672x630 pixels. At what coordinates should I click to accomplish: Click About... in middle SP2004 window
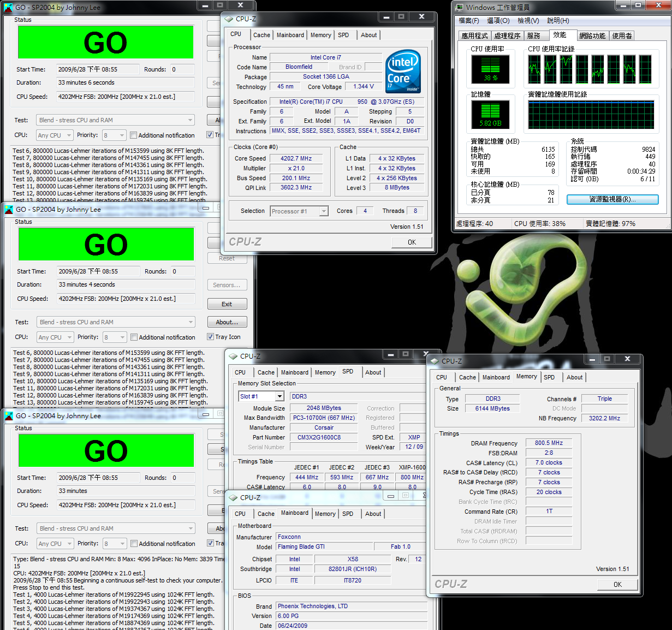[227, 322]
